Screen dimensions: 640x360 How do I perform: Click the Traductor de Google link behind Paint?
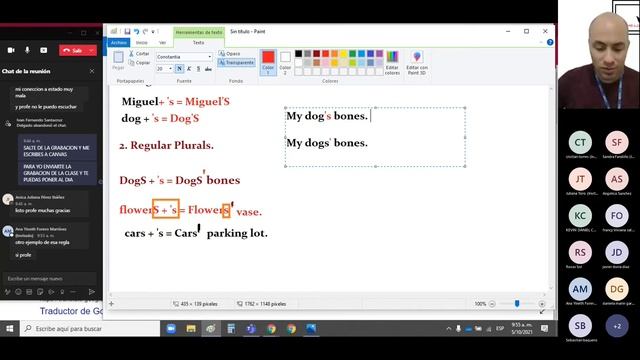coord(71,311)
